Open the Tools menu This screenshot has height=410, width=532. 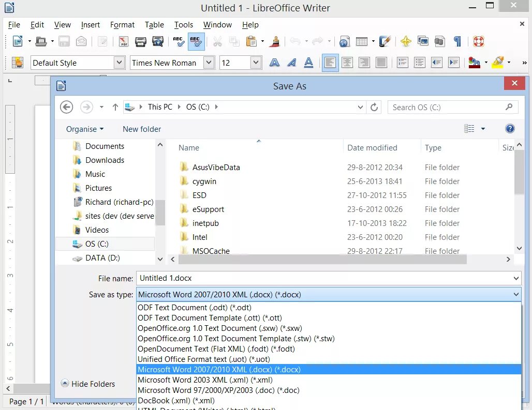pos(184,25)
